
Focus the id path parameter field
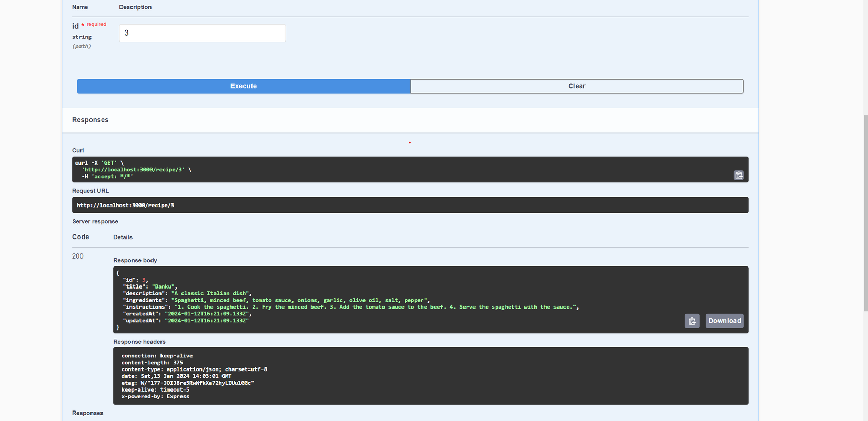point(203,33)
